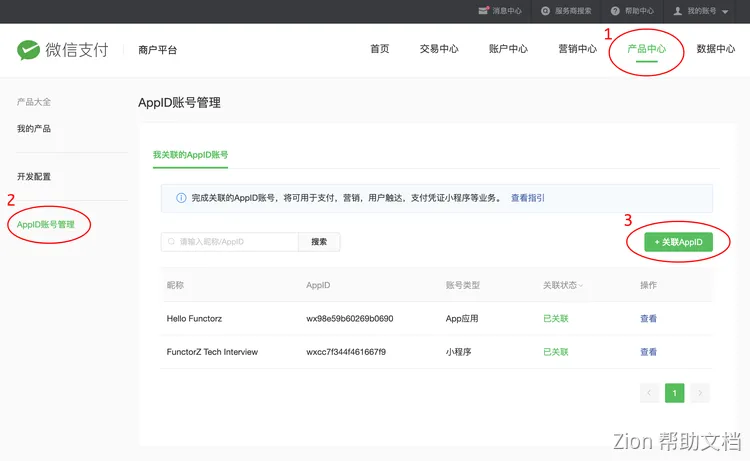750x461 pixels.
Task: Open 交易中心 menu
Action: point(439,49)
